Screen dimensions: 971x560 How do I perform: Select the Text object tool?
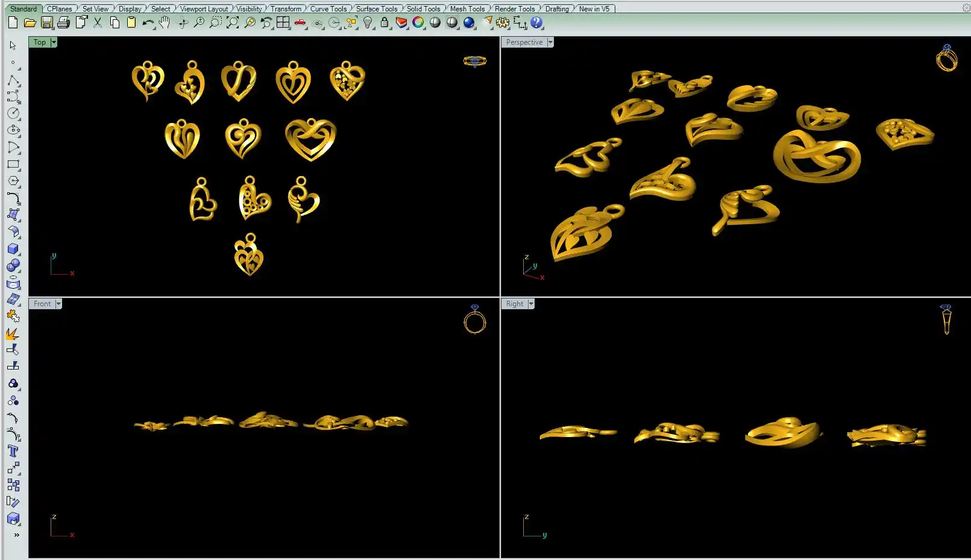tap(13, 451)
